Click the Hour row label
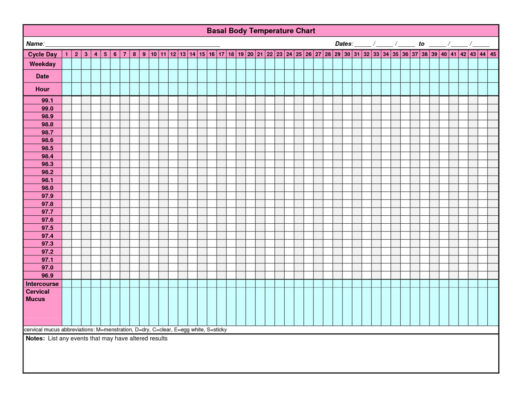The height and width of the screenshot is (411, 532). (42, 89)
